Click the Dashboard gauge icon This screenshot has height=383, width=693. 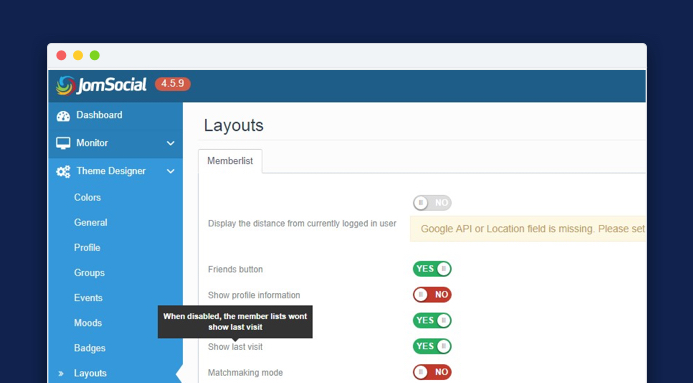point(63,116)
